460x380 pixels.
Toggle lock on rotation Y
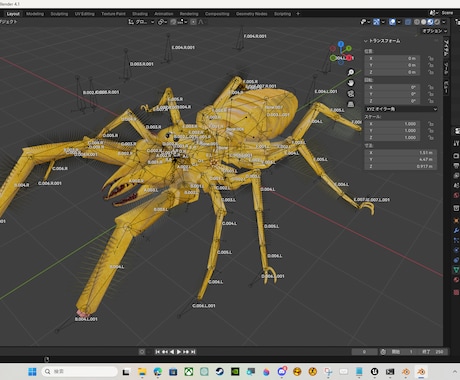[x=431, y=94]
